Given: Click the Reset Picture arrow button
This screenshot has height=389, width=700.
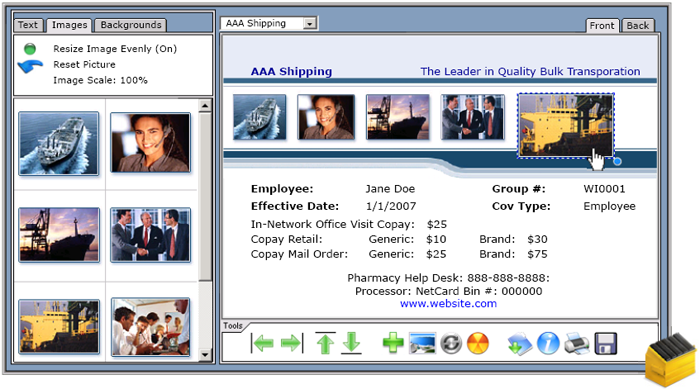Looking at the screenshot, I should coord(30,66).
